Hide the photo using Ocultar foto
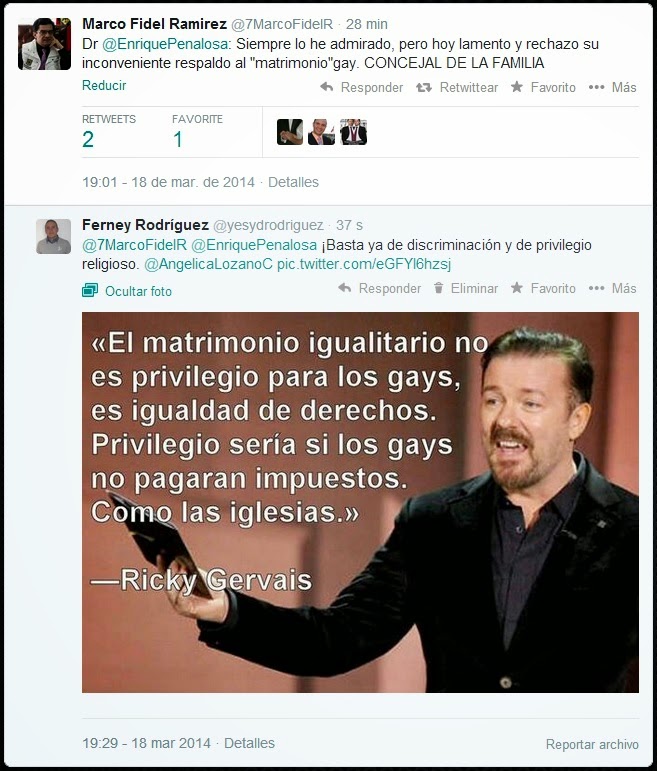The image size is (657, 771). tap(127, 291)
